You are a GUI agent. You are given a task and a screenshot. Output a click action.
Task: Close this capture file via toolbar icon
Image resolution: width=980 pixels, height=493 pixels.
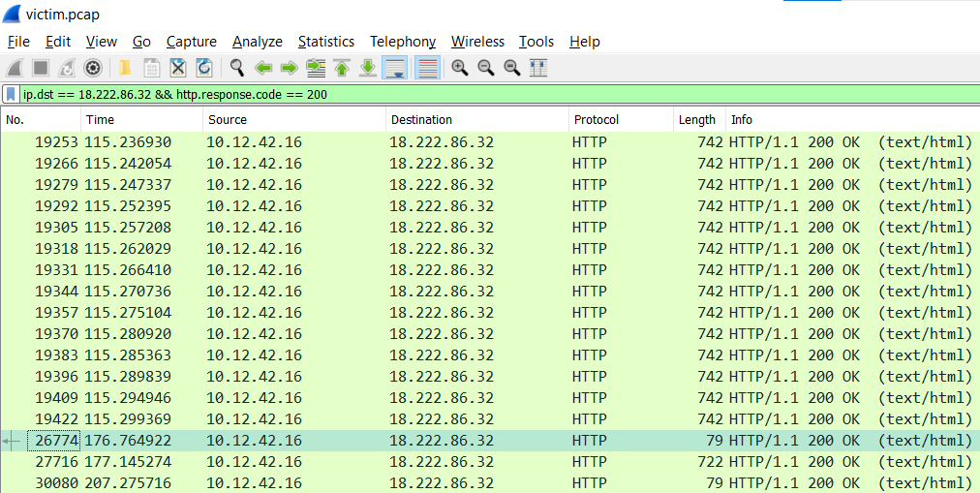[178, 68]
